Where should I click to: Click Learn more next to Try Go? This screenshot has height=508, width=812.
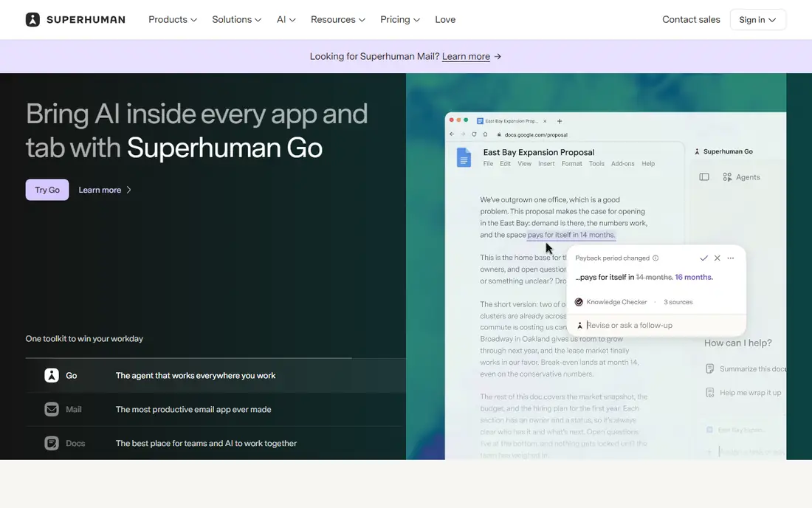105,190
